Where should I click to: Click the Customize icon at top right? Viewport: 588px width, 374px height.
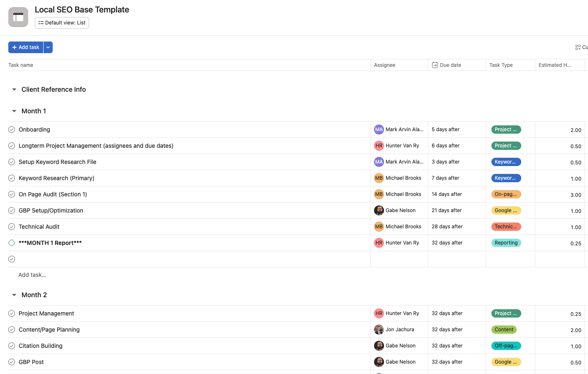[578, 47]
